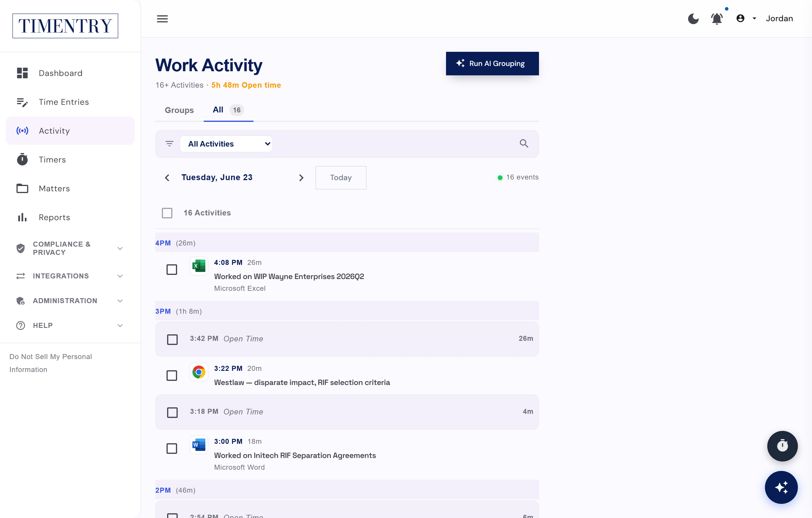Click the floating AI sparkle button
The image size is (812, 518).
pyautogui.click(x=781, y=487)
